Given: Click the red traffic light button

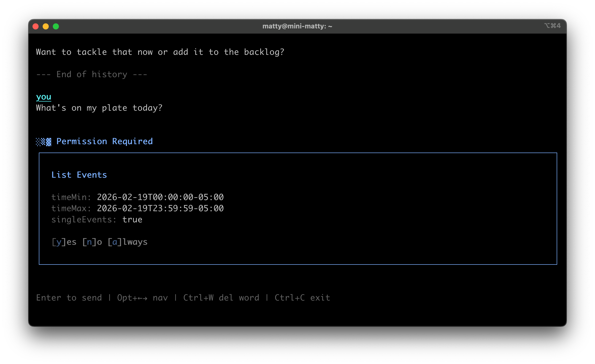Looking at the screenshot, I should [36, 26].
